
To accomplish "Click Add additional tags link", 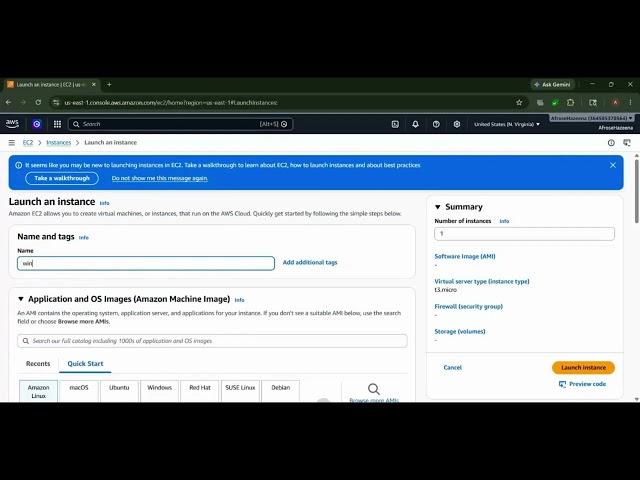I will click(x=310, y=262).
